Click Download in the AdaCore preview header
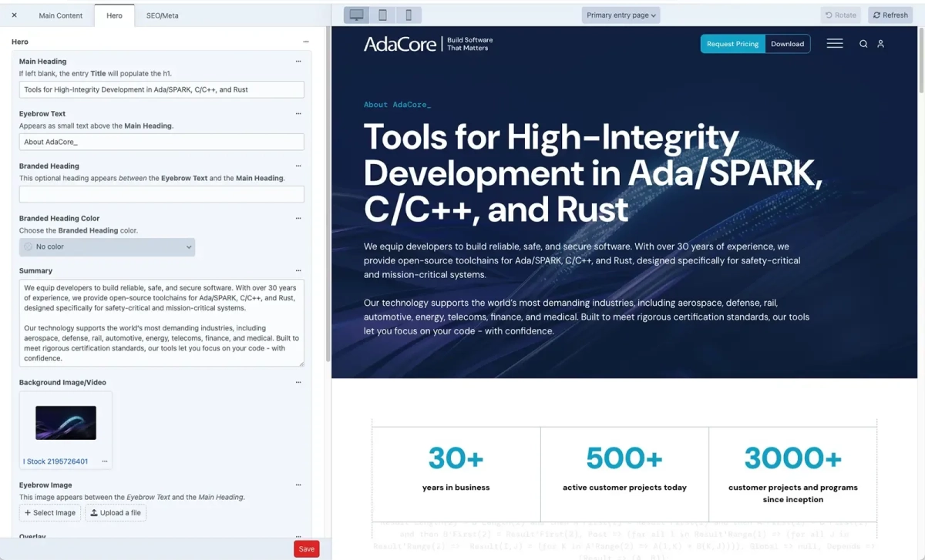This screenshot has width=925, height=560. coord(787,44)
